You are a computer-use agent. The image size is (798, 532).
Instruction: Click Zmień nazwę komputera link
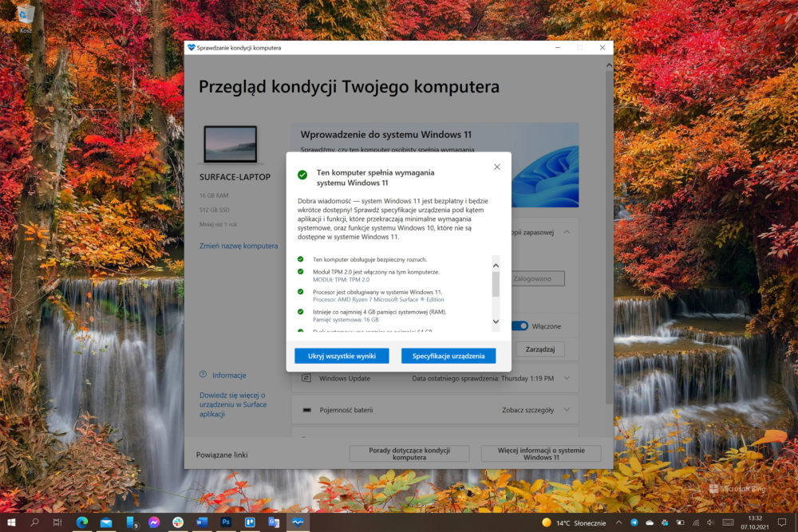tap(239, 246)
